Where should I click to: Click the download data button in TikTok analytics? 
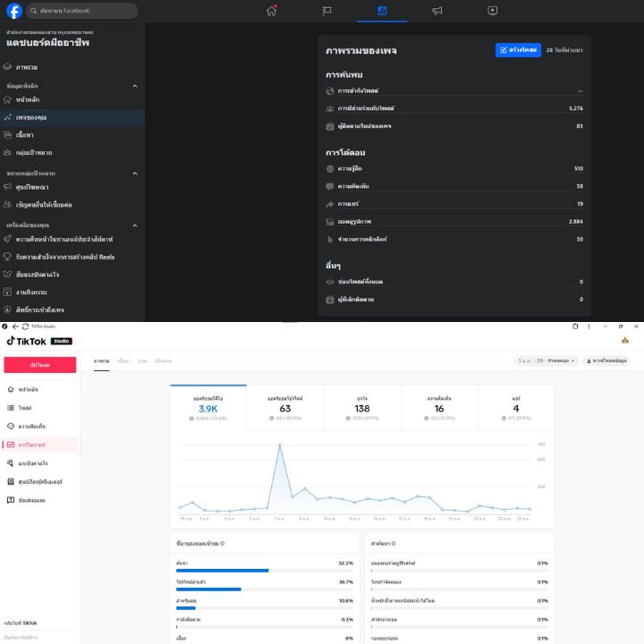(x=606, y=360)
